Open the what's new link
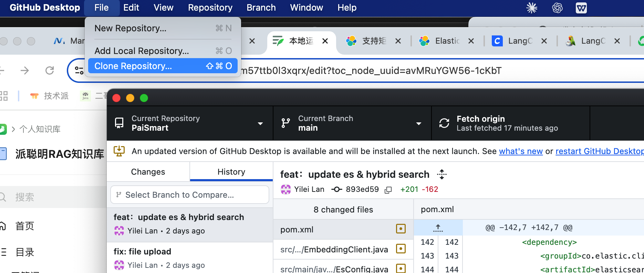Image resolution: width=644 pixels, height=273 pixels. pos(521,151)
